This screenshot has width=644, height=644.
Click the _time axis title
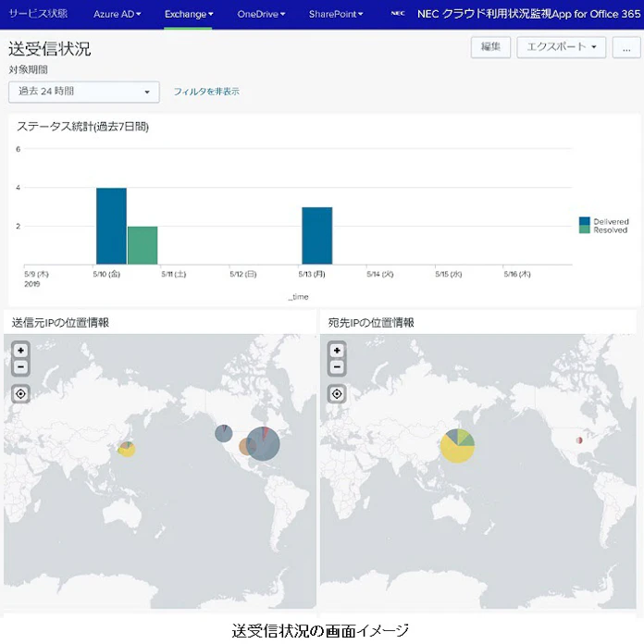pyautogui.click(x=298, y=296)
